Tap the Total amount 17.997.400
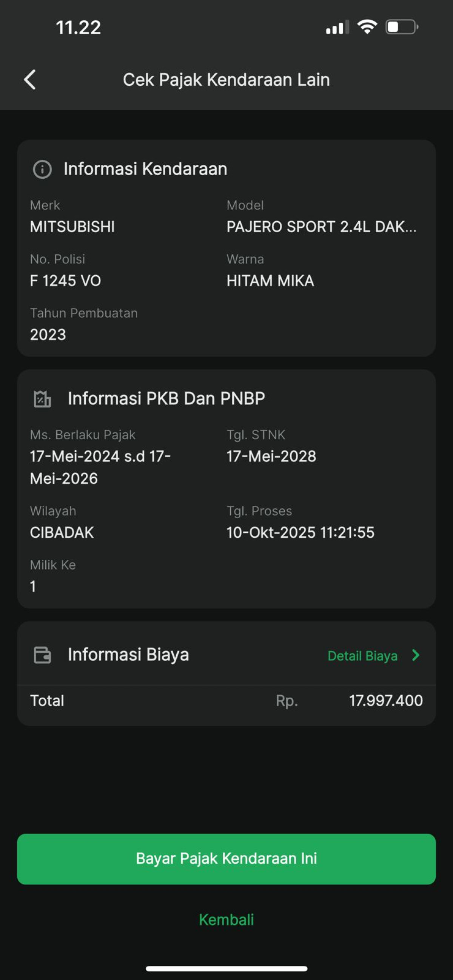453x980 pixels. [x=386, y=701]
